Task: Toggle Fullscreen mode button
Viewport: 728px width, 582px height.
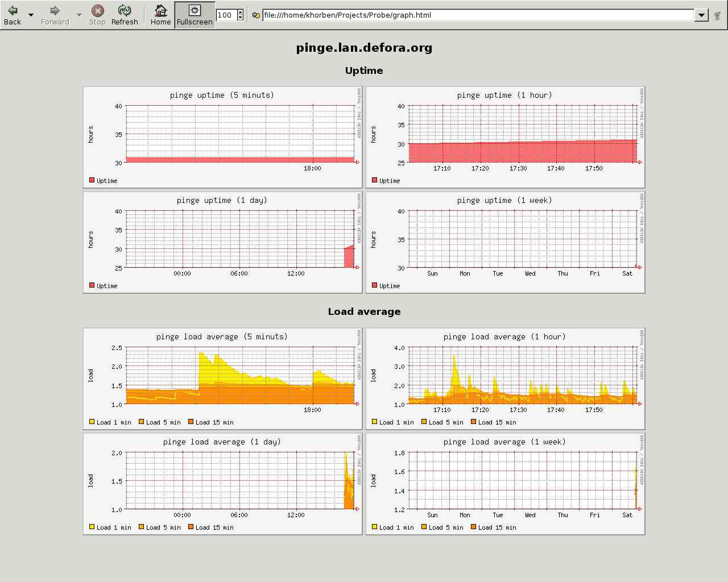Action: (195, 15)
